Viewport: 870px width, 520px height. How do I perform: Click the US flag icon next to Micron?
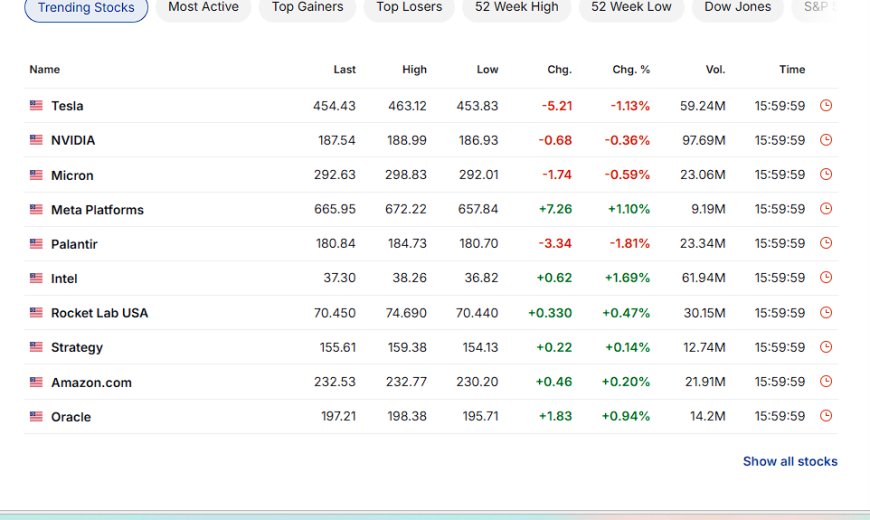(x=36, y=175)
